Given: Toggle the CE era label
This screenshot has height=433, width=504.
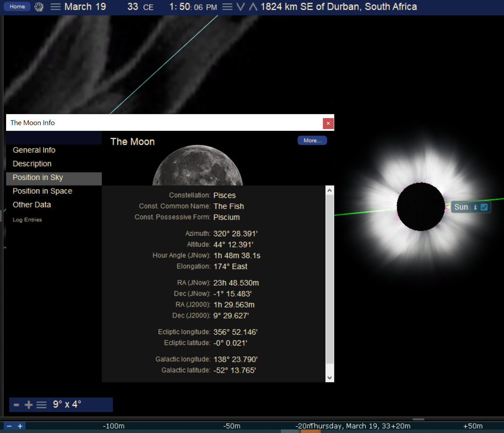Looking at the screenshot, I should 148,7.
